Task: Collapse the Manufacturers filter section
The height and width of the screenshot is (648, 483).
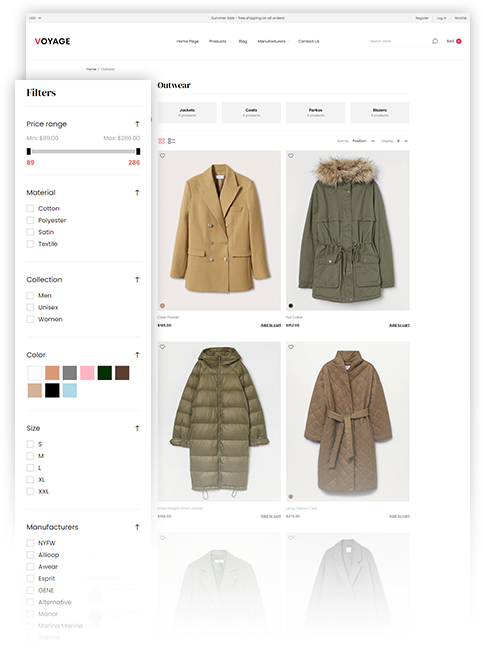Action: [x=137, y=527]
